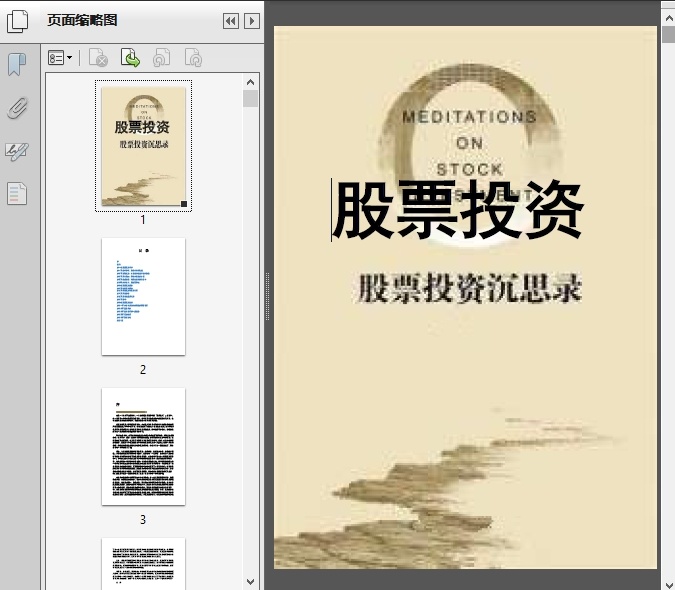Click the panel splitter grip handle
675x590 pixels.
[267, 297]
